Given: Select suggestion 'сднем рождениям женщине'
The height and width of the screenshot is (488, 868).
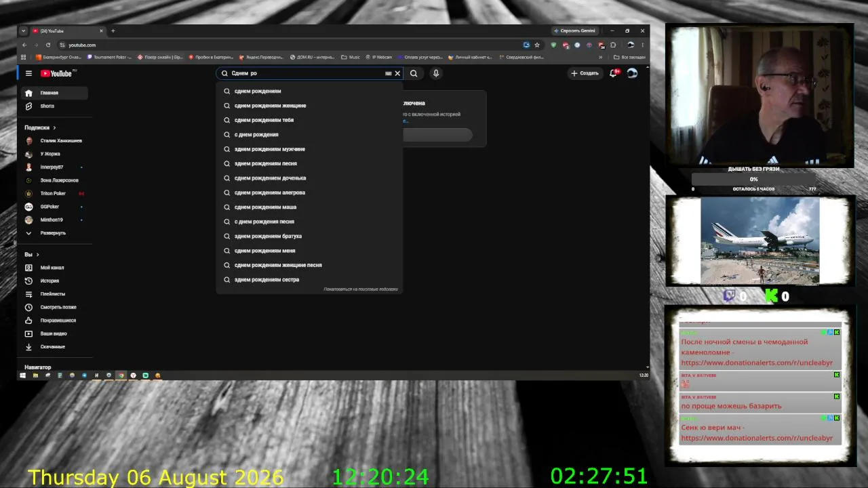Looking at the screenshot, I should 309,106.
